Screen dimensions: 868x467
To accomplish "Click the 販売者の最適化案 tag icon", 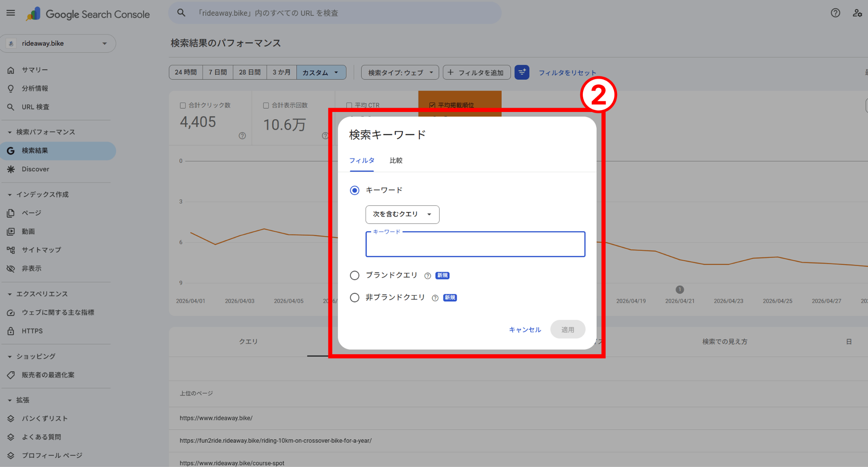I will pyautogui.click(x=11, y=375).
